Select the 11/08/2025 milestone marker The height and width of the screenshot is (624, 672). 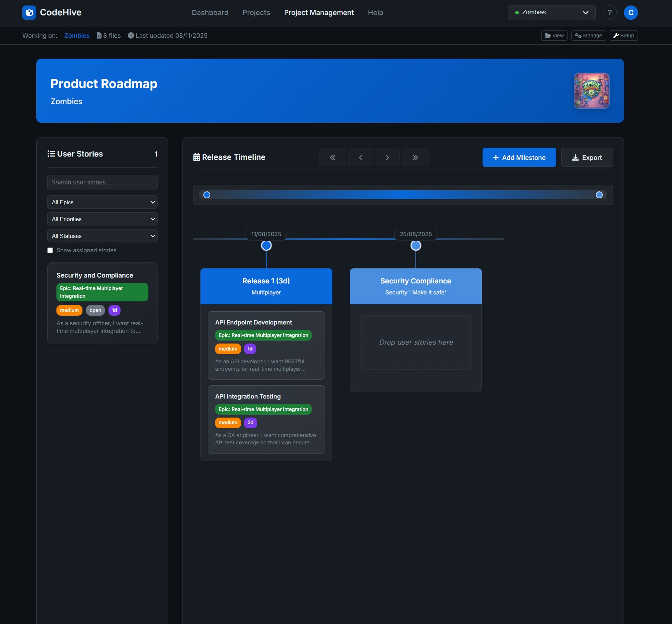click(266, 245)
